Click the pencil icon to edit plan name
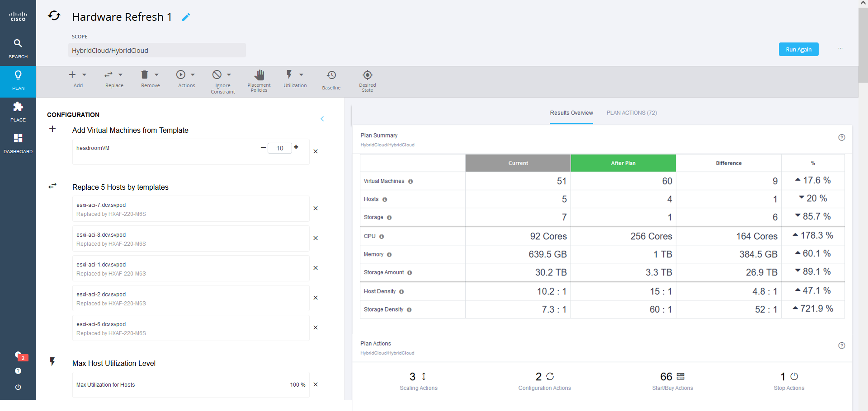The image size is (868, 411). pos(186,17)
